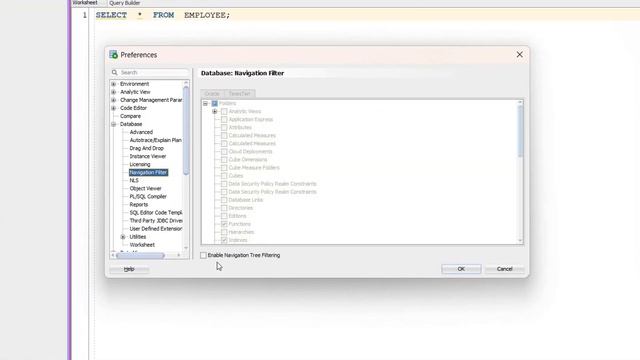Select Drag And Drop preferences
Screen dimensions: 640x360
click(147, 148)
